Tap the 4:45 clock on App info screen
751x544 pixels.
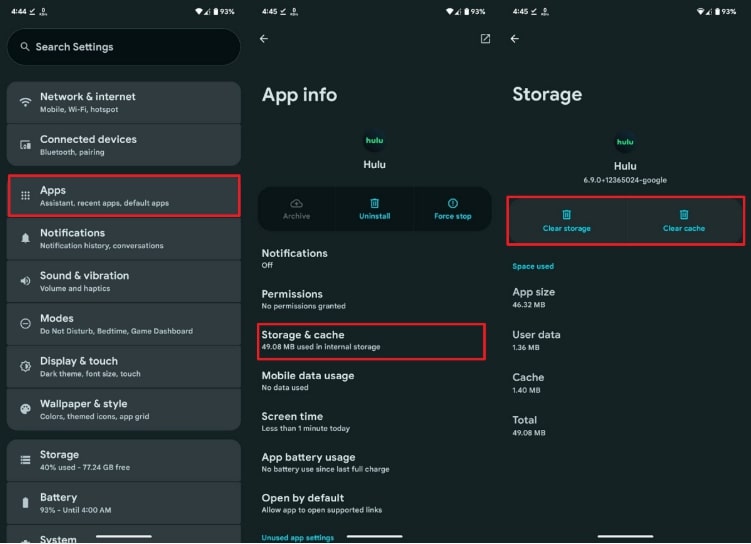pyautogui.click(x=269, y=11)
